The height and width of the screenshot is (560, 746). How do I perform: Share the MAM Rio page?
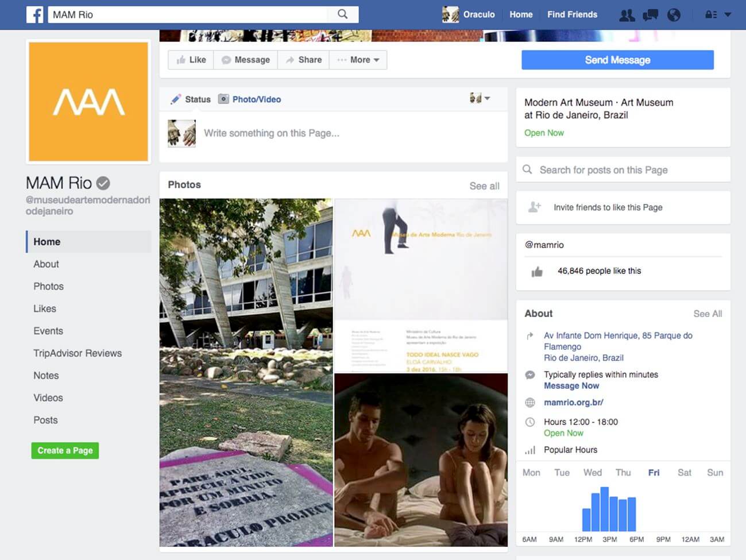click(x=304, y=60)
